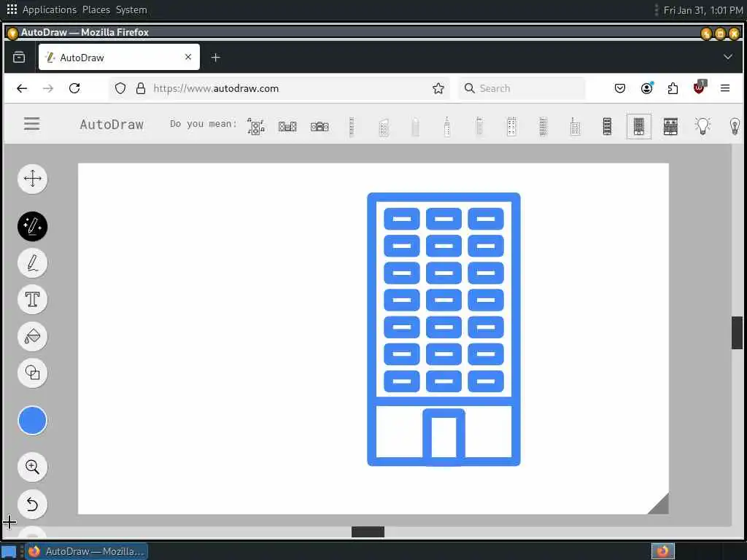Image resolution: width=747 pixels, height=560 pixels.
Task: Pick the Type text tool
Action: tap(32, 300)
